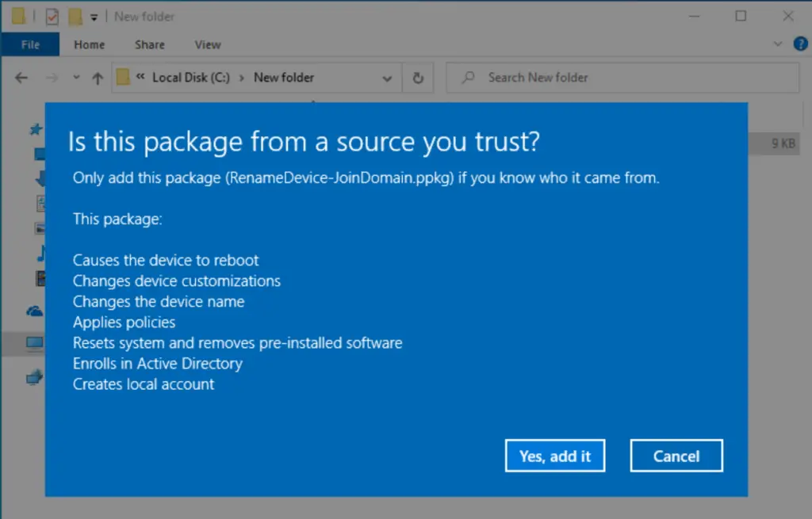Open OneDrive in the navigation pane
The height and width of the screenshot is (519, 812).
[x=34, y=311]
